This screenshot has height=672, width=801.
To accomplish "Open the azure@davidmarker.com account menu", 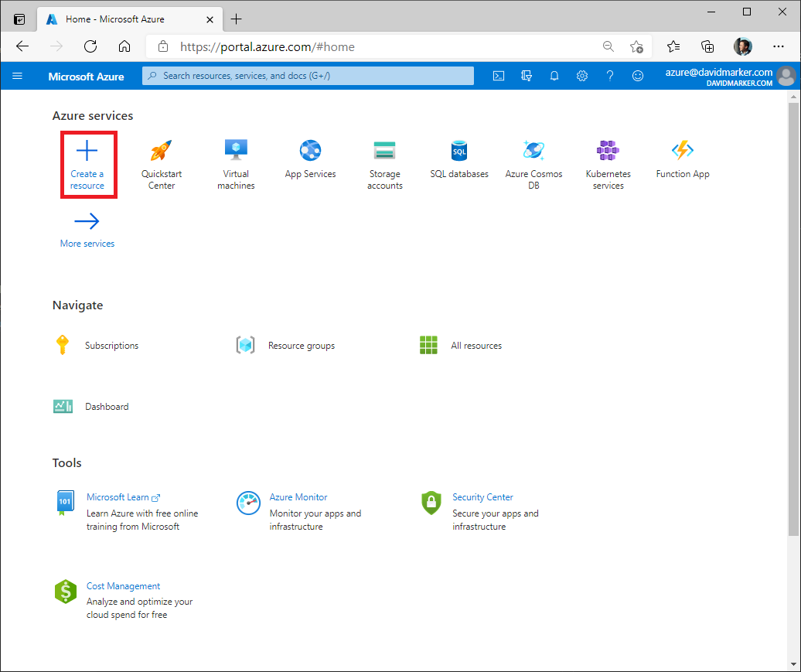I will click(x=731, y=76).
